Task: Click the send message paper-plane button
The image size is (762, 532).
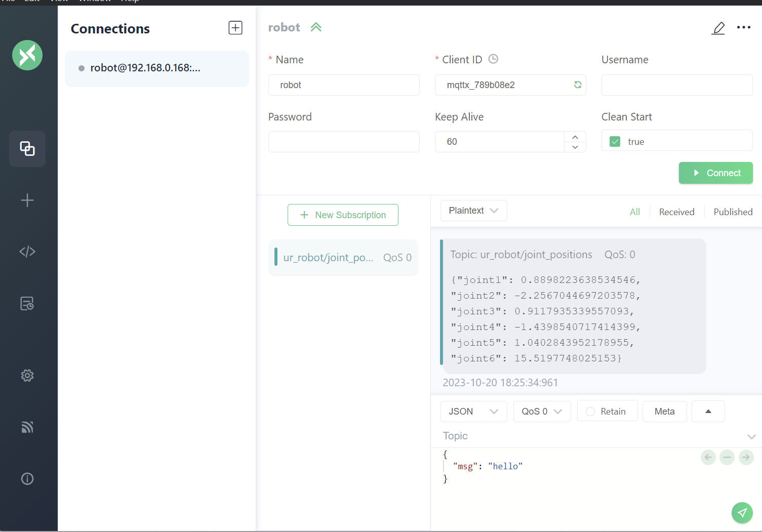Action: tap(742, 513)
